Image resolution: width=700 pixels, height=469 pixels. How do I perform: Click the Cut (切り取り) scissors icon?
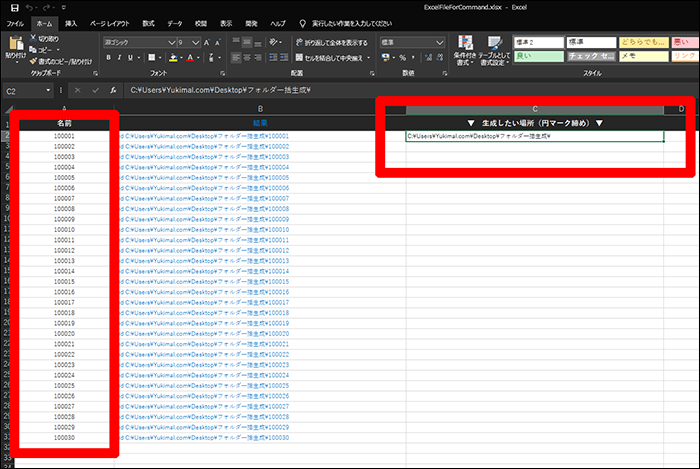(33, 39)
